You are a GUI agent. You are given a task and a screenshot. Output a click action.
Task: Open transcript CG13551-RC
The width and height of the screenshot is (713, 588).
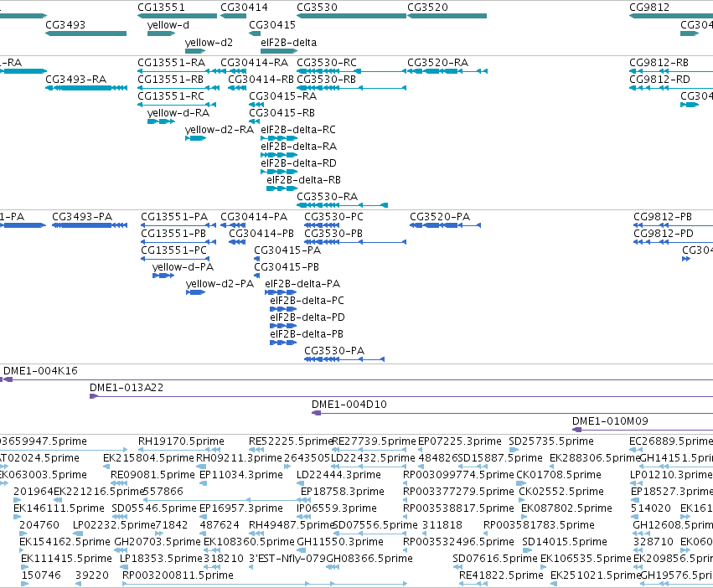pyautogui.click(x=171, y=96)
